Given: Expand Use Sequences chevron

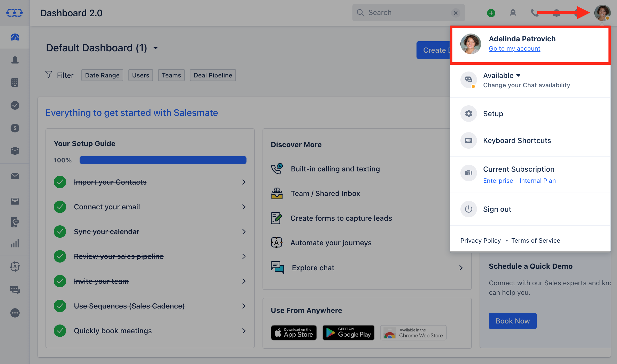Looking at the screenshot, I should point(244,306).
